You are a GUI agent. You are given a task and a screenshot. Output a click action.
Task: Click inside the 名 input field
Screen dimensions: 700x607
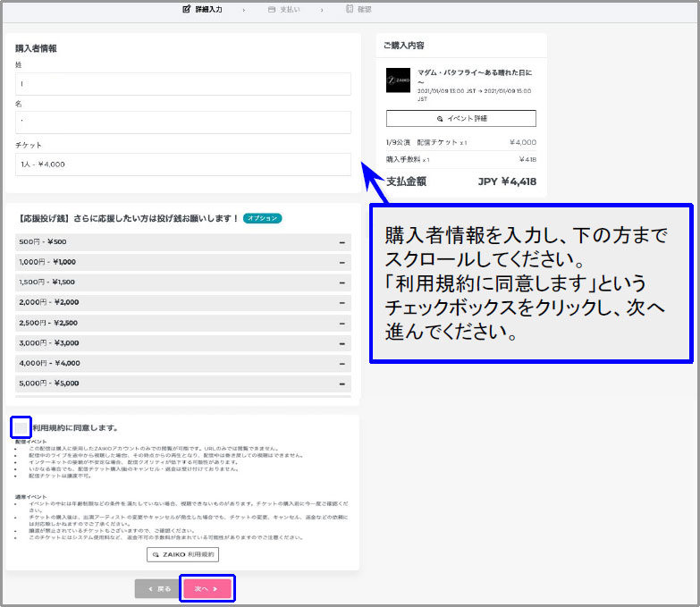[x=183, y=122]
